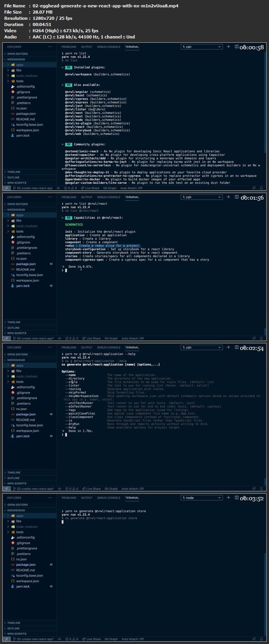This screenshot has height=644, width=269.
Task: Click the .gitignore git icon in 00:00:58 frame
Action: [13, 92]
